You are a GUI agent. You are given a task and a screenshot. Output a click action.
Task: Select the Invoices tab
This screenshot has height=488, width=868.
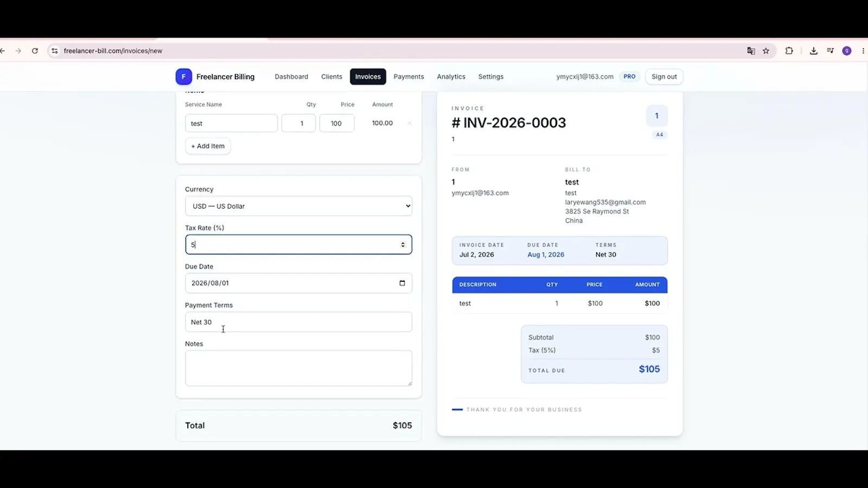point(368,76)
